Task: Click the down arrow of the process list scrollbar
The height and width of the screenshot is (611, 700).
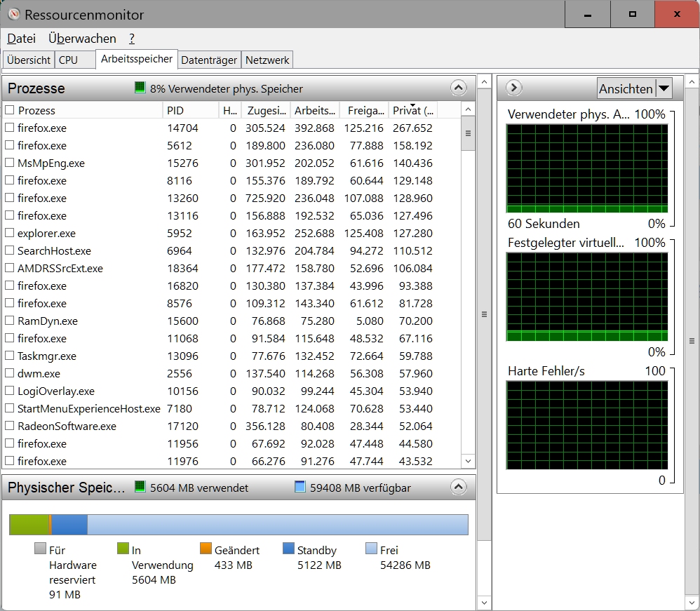Action: 468,462
